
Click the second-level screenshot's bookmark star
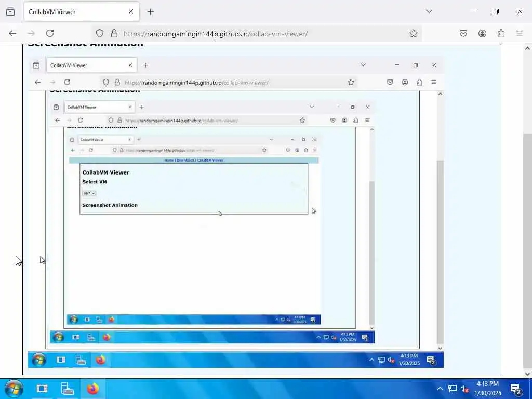[351, 82]
